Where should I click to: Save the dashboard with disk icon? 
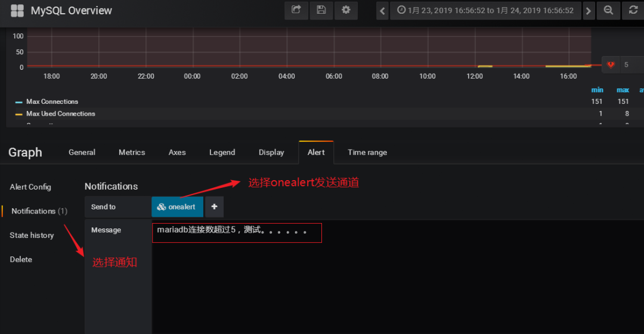[x=321, y=10]
